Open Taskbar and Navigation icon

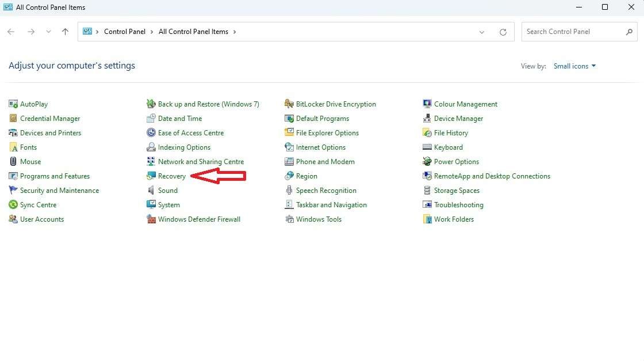(289, 205)
